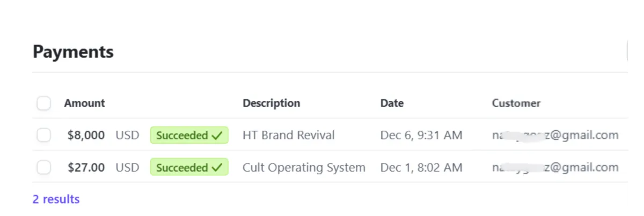The height and width of the screenshot is (216, 644).
Task: Select the $27.00 payment row checkbox
Action: pos(43,168)
